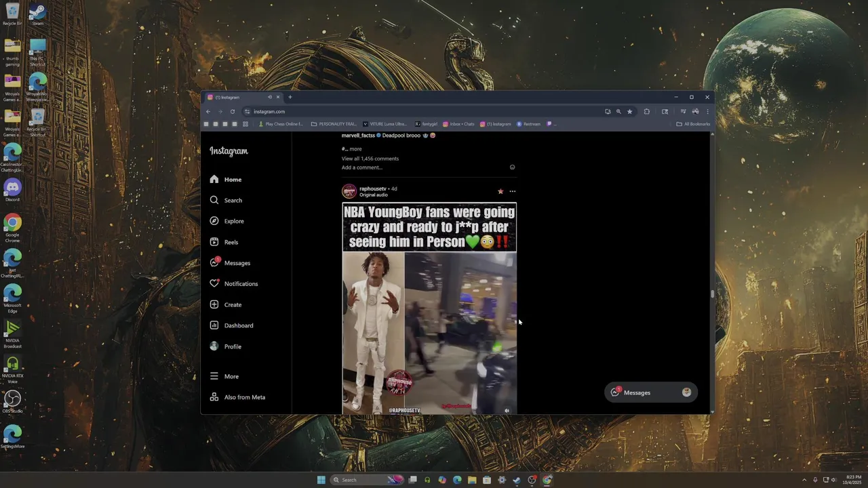Open marvell_factss username link
Screen dimensions: 868x488
click(x=358, y=136)
